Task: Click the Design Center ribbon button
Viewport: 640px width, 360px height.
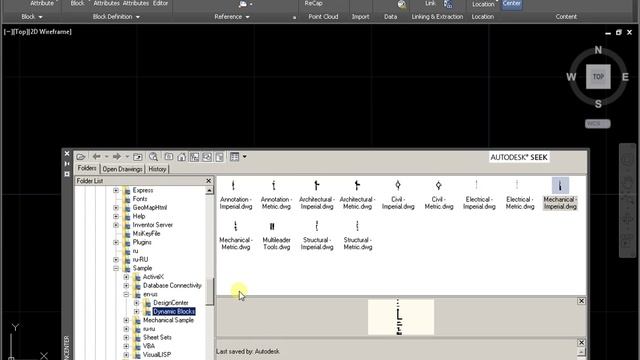Action: pos(511,4)
